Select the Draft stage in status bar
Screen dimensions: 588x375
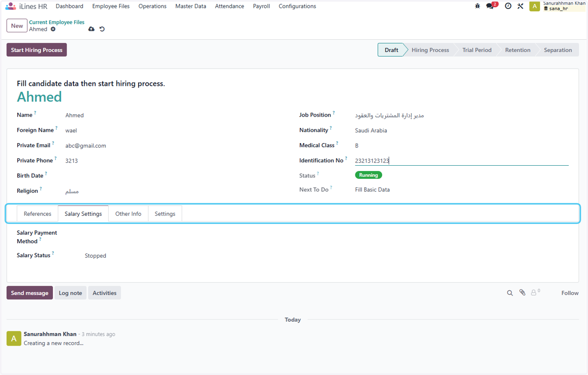(x=392, y=50)
